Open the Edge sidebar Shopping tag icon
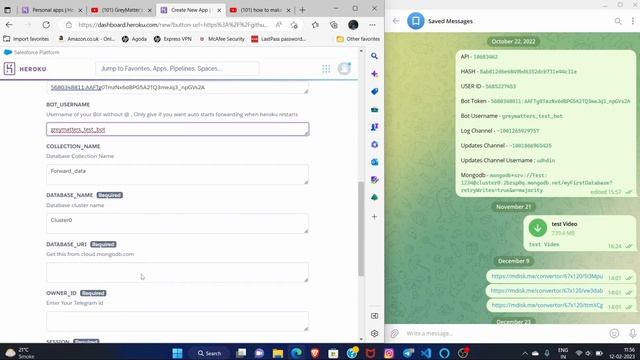This screenshot has height=360, width=640. (x=374, y=91)
